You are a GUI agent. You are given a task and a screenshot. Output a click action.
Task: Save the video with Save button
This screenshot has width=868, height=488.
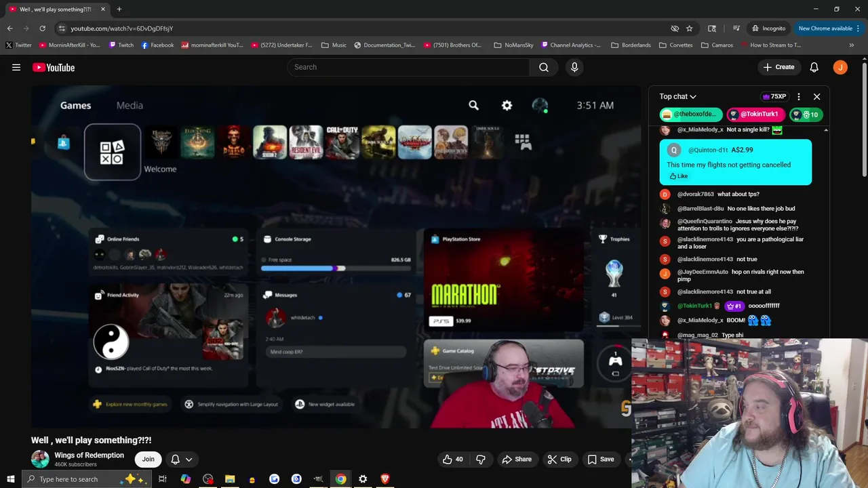pyautogui.click(x=601, y=459)
